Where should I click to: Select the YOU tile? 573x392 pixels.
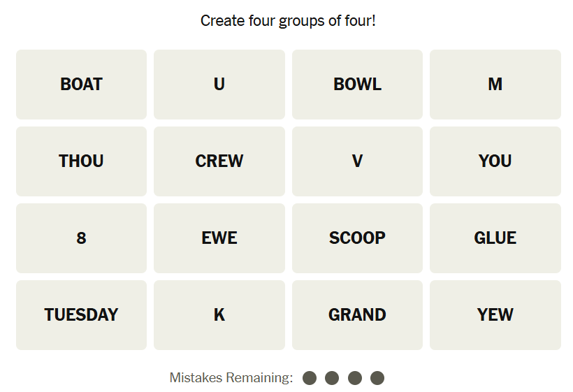[x=495, y=161]
